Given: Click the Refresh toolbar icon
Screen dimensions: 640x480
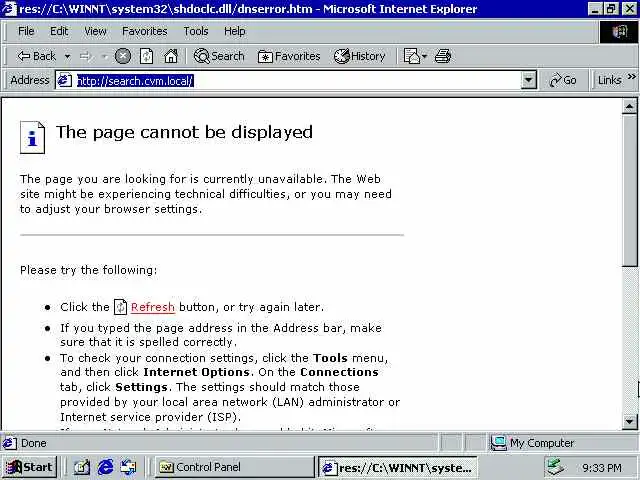Looking at the screenshot, I should pyautogui.click(x=147, y=56).
